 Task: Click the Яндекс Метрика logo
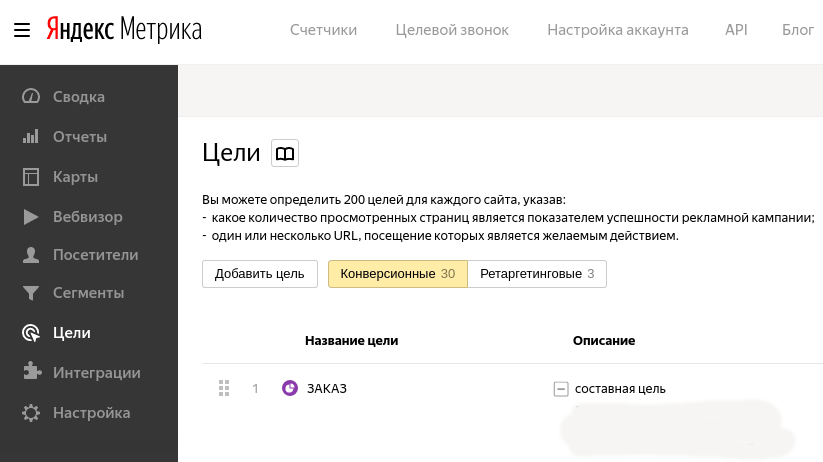click(124, 29)
